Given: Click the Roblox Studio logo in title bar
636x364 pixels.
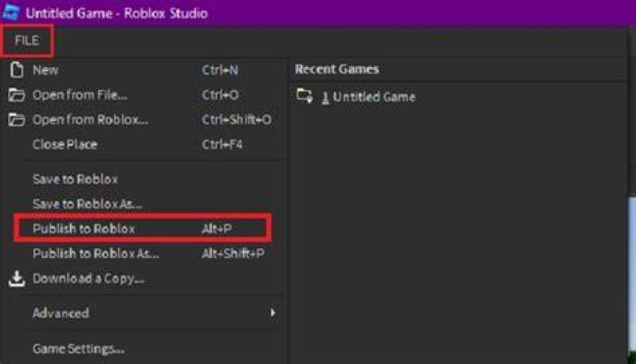Looking at the screenshot, I should pyautogui.click(x=11, y=12).
